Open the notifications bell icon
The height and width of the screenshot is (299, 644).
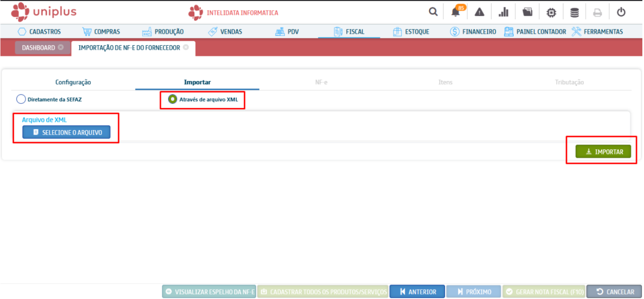(x=456, y=13)
